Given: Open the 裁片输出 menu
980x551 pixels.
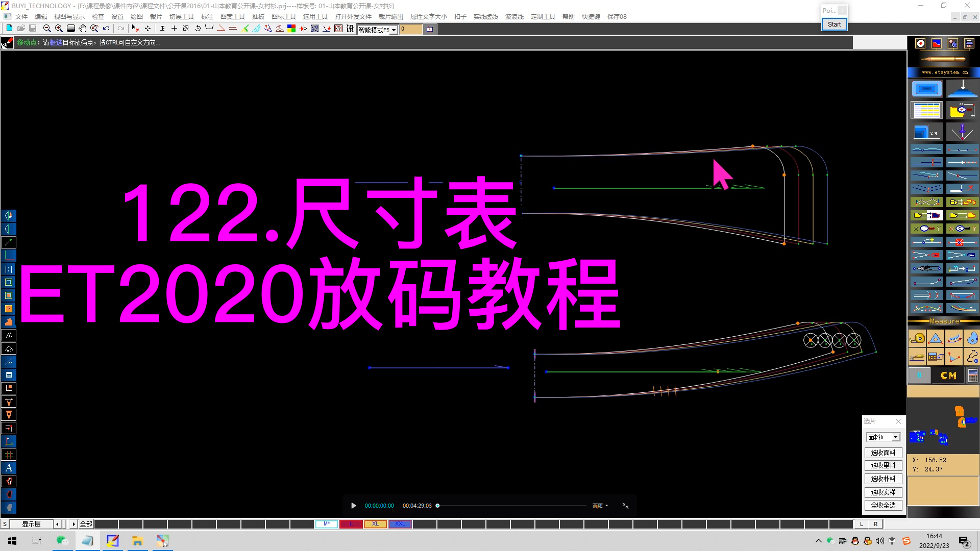Looking at the screenshot, I should point(391,16).
